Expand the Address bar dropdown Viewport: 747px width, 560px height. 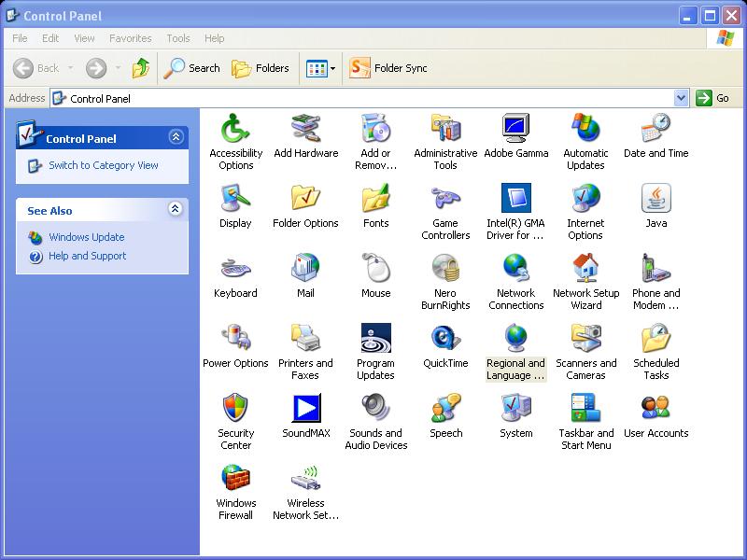pyautogui.click(x=682, y=98)
